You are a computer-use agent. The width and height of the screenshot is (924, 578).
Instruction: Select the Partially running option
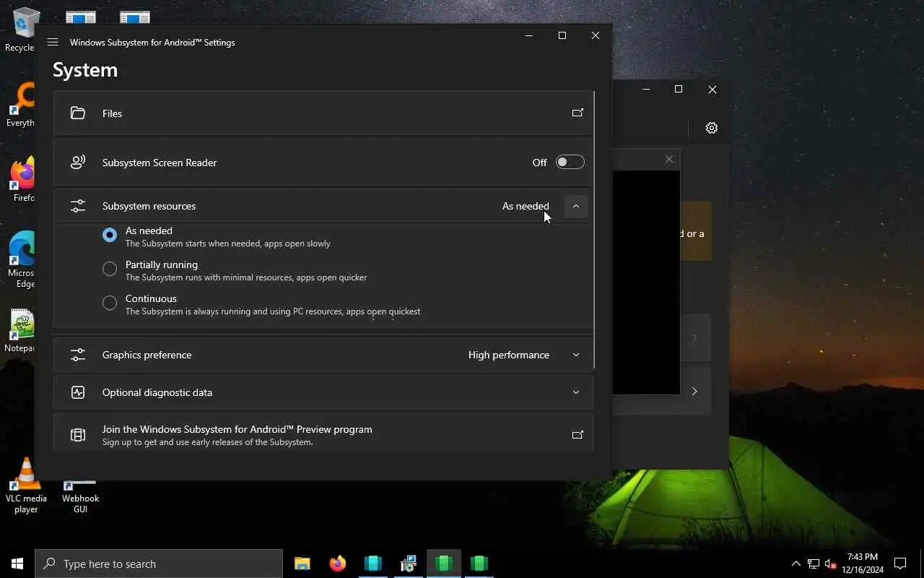pos(110,269)
